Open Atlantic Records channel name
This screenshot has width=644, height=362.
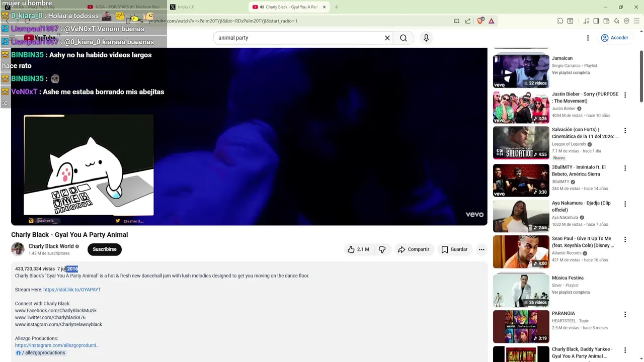click(567, 253)
